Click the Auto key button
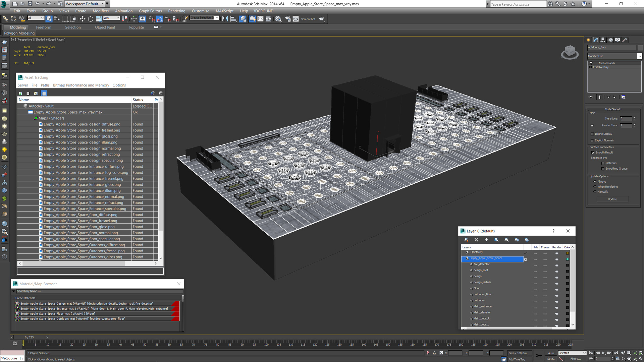 coord(551,353)
